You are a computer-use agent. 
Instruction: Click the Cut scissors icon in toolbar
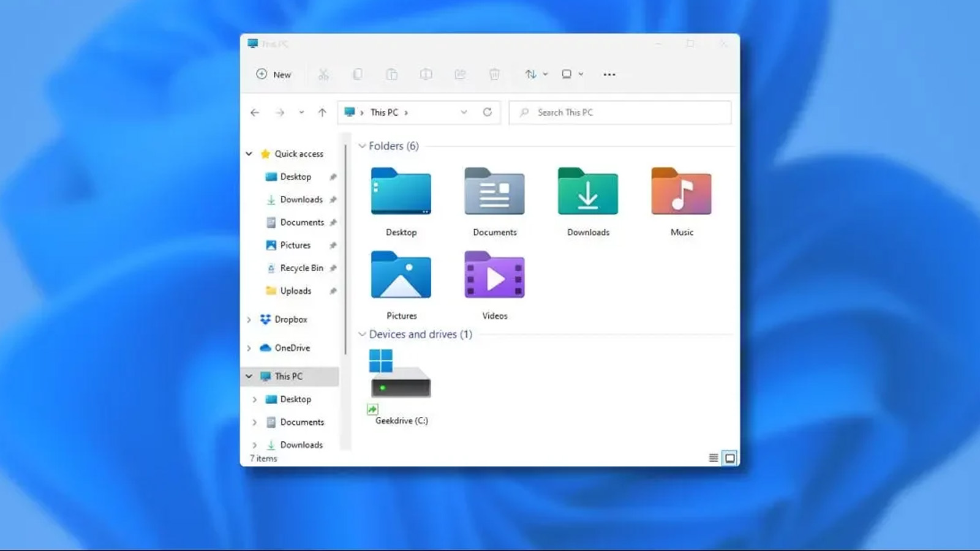click(323, 75)
